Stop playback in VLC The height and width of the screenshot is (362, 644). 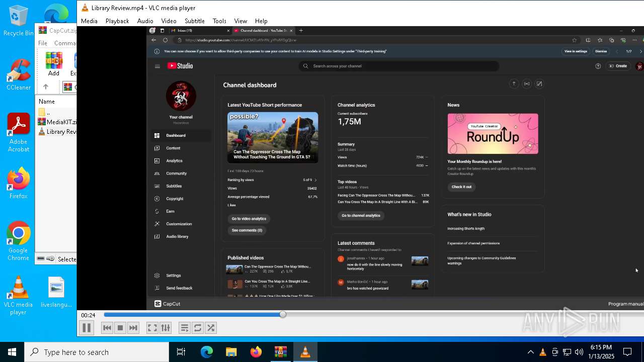tap(120, 328)
